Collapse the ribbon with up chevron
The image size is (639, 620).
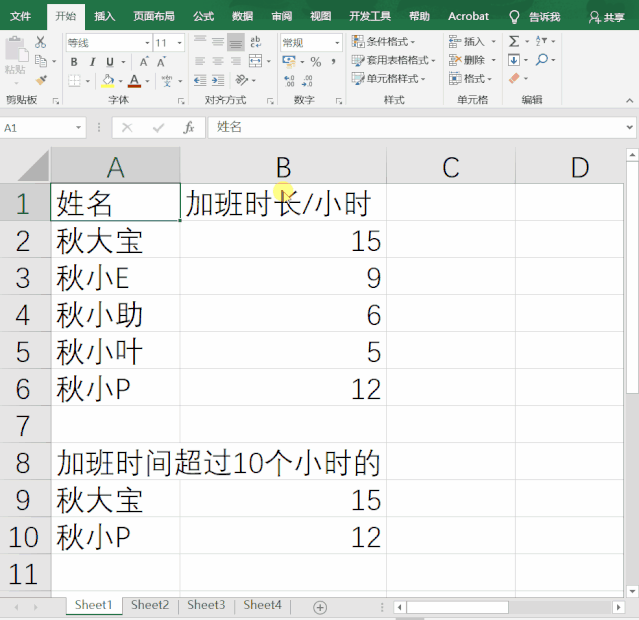(x=630, y=100)
